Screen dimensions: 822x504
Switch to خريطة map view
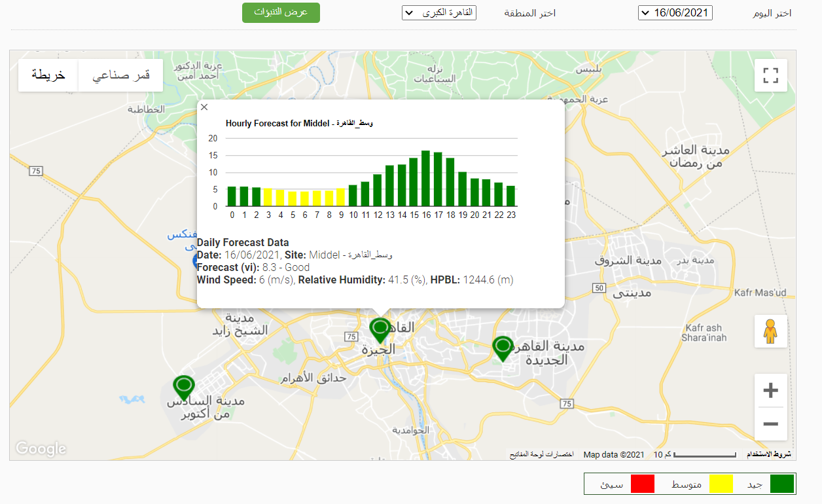coord(48,76)
